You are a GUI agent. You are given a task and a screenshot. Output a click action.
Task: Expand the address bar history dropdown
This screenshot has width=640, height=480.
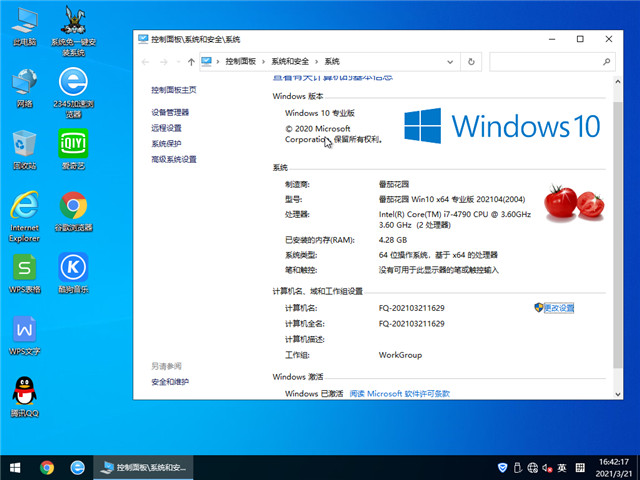[450, 62]
